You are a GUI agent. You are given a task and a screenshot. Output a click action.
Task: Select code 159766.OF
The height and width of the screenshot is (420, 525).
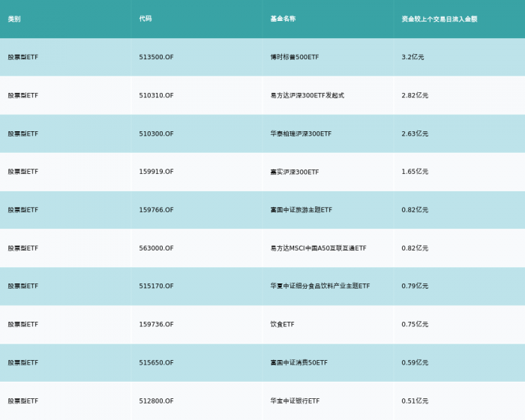click(x=156, y=210)
